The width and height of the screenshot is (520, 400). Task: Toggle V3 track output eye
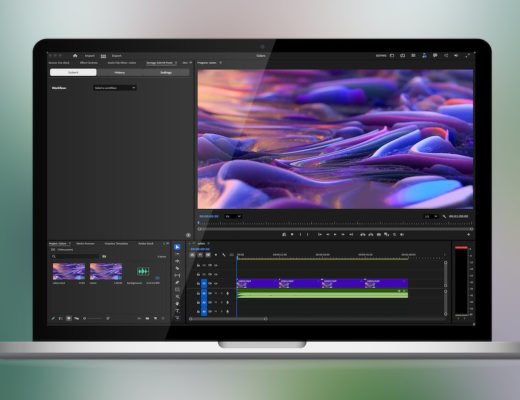click(216, 265)
